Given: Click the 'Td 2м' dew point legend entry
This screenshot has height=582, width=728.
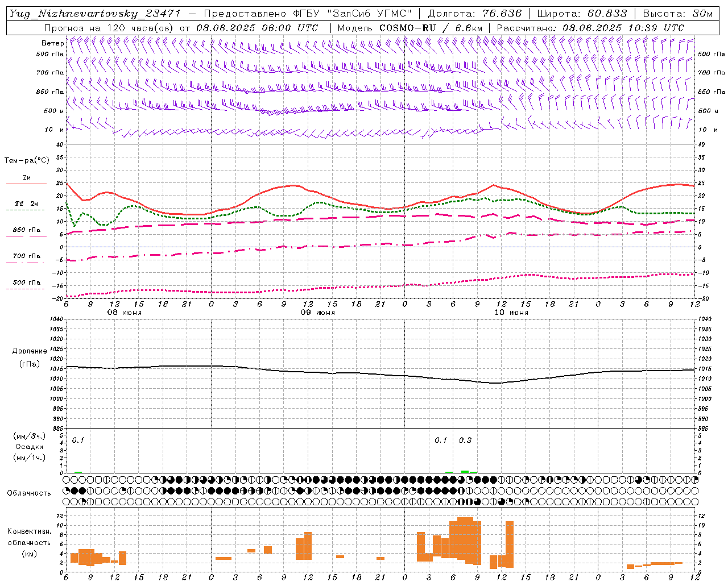Looking at the screenshot, I should (x=27, y=203).
